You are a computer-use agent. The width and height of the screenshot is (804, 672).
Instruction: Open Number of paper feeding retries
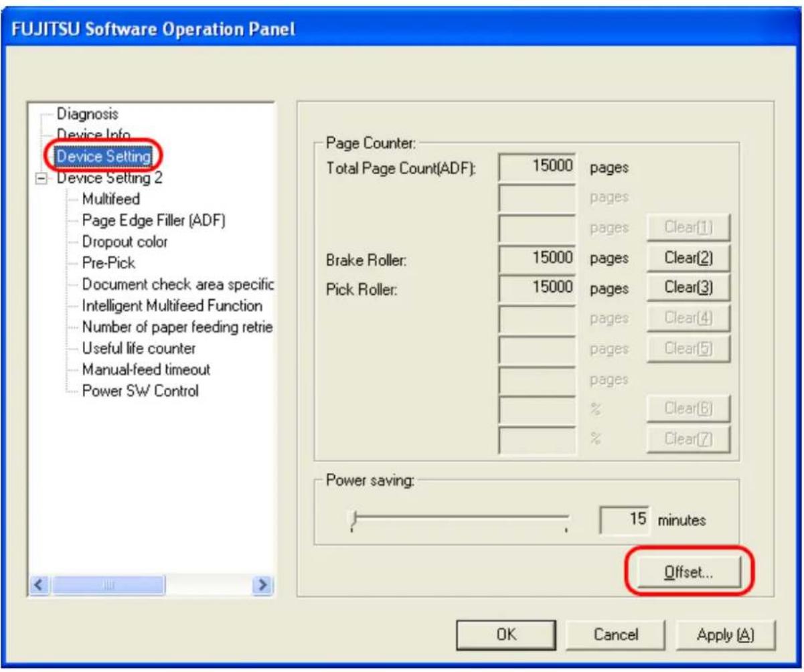point(178,327)
